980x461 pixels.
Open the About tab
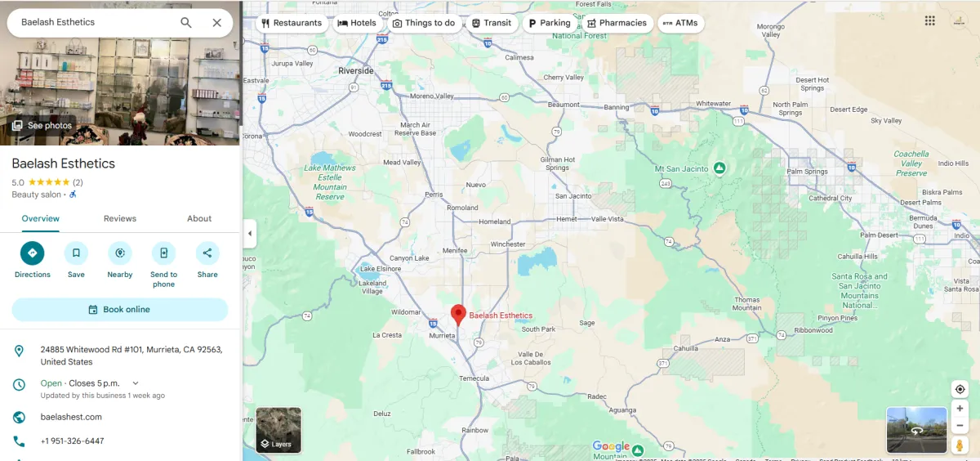point(199,218)
